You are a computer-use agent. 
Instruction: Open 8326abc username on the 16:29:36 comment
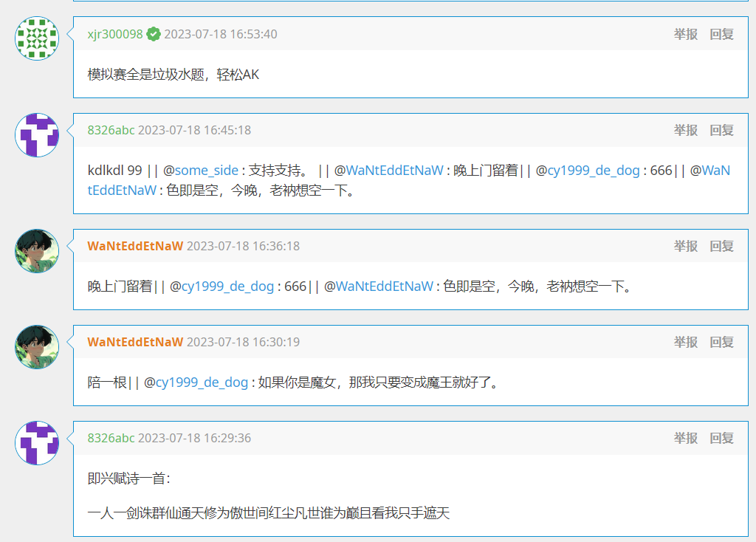(x=111, y=438)
